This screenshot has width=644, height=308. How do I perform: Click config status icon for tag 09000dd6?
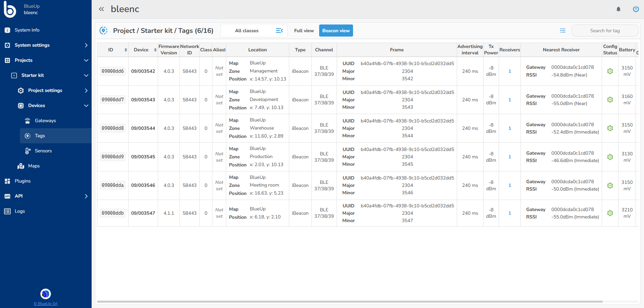pos(610,71)
